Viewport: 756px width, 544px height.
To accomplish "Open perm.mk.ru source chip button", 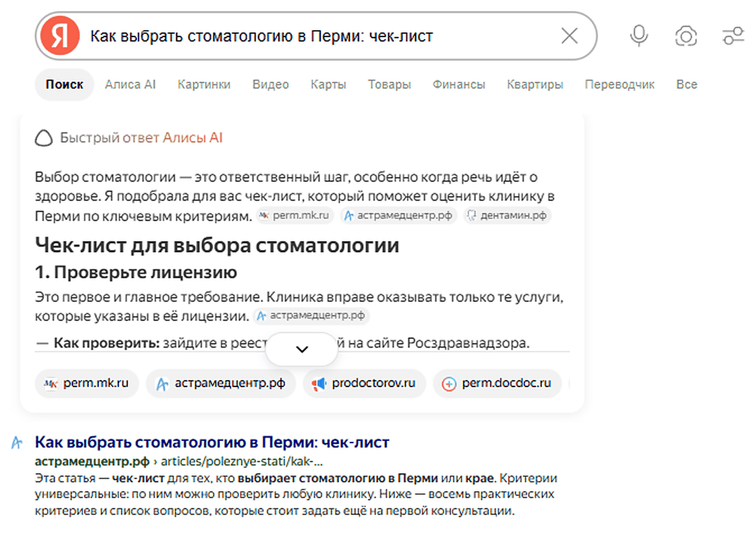I will point(87,384).
